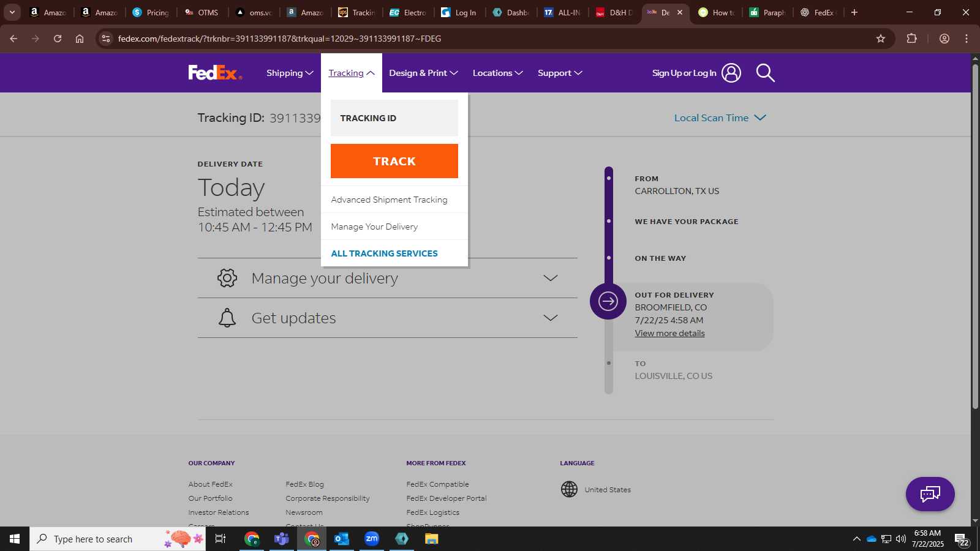Bookmark this page with the star icon
This screenshot has height=551, width=980.
point(881,39)
